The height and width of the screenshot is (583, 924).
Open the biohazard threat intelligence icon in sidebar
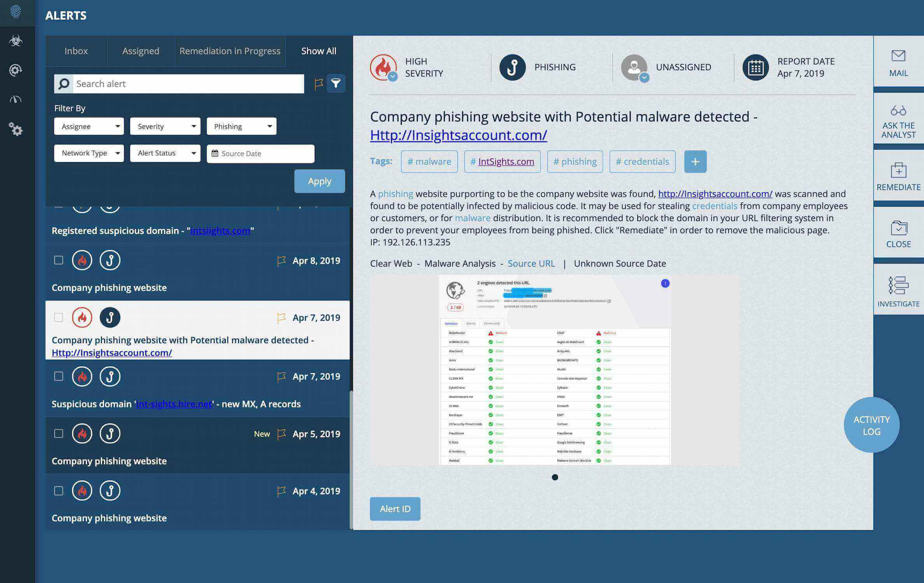coord(16,40)
